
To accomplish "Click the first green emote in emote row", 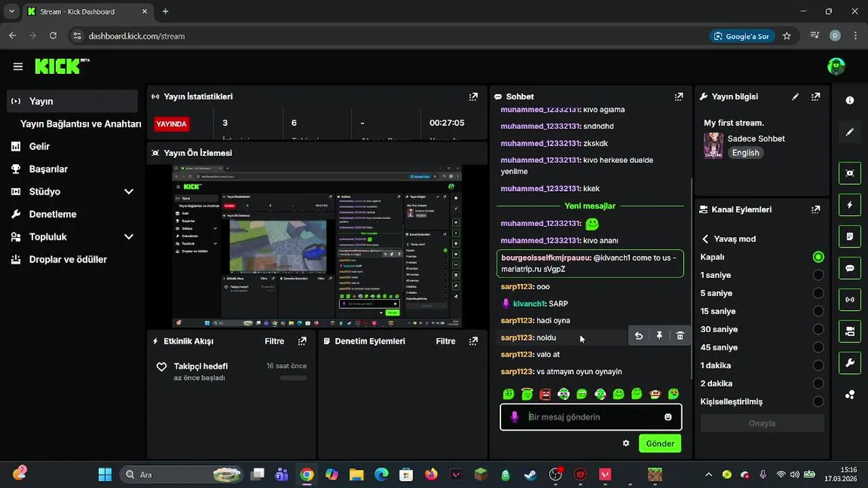I will pos(508,394).
